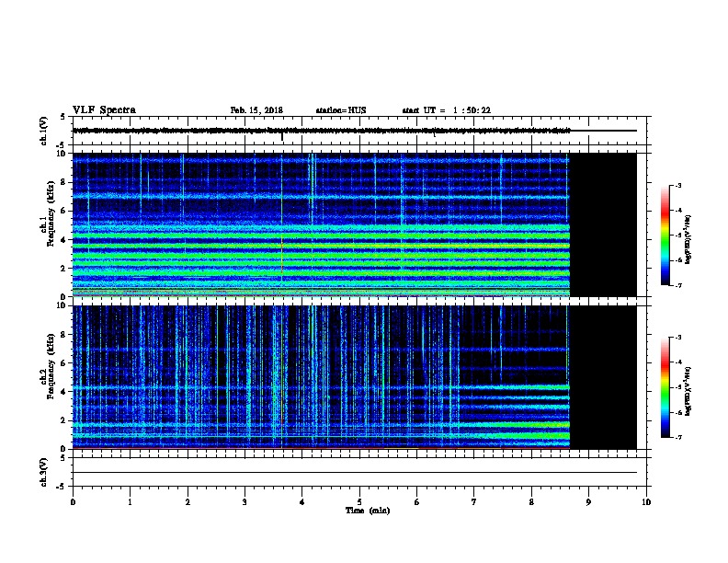Click the ch.2 color bar "-7" tick label
This screenshot has height=563, width=728.
tap(677, 438)
